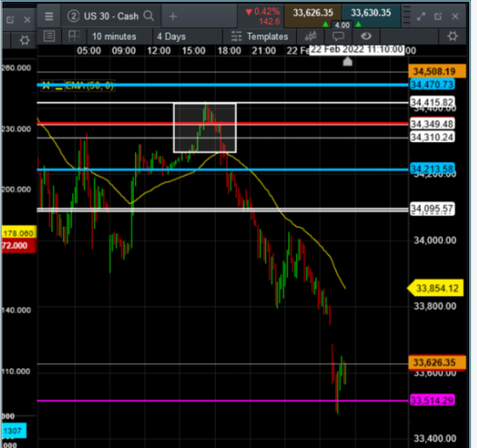Click the 18:00 time axis label
The height and width of the screenshot is (448, 477).
(229, 51)
